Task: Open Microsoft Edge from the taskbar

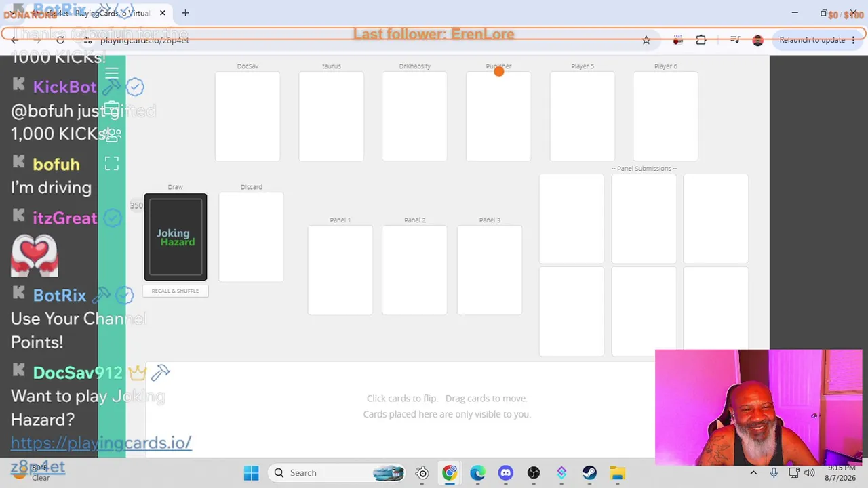Action: pos(477,473)
